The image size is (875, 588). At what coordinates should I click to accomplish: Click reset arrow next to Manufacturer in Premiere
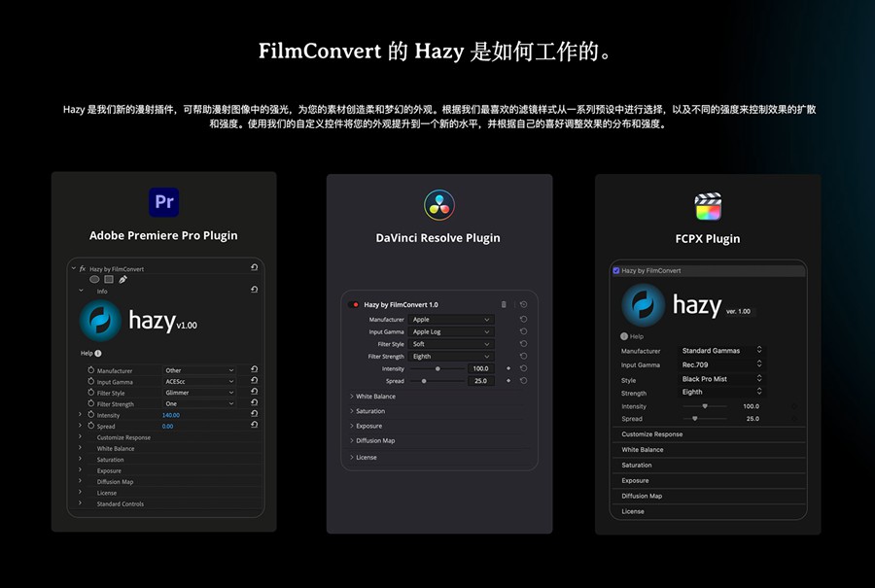255,370
